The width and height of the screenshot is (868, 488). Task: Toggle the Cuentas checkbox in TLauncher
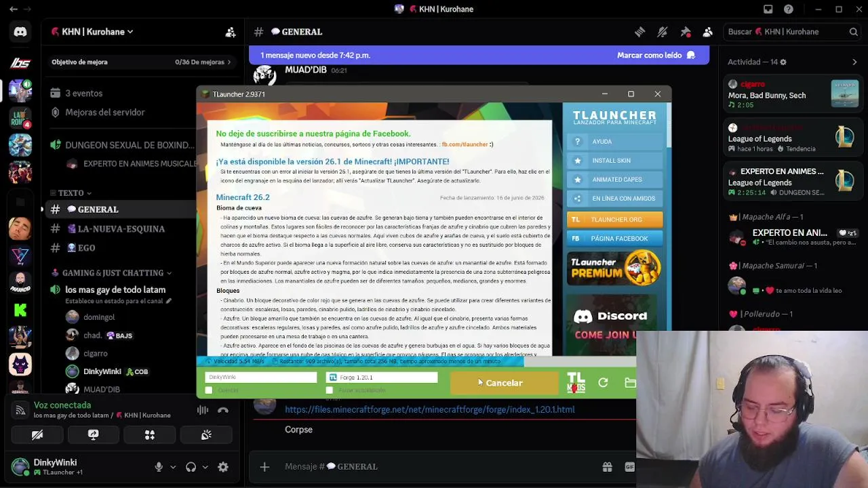pyautogui.click(x=209, y=390)
